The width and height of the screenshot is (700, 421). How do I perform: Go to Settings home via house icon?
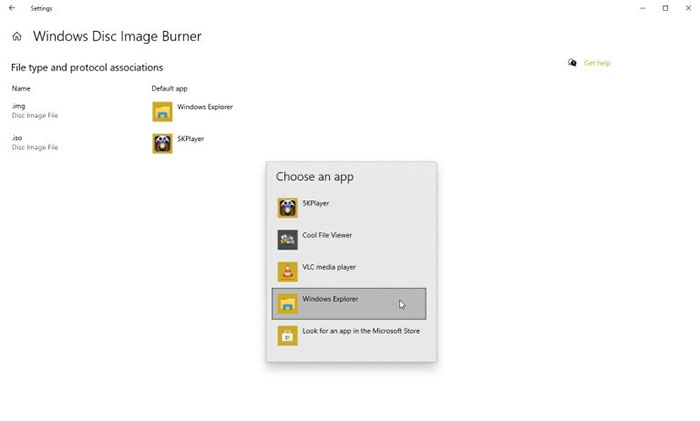coord(17,37)
